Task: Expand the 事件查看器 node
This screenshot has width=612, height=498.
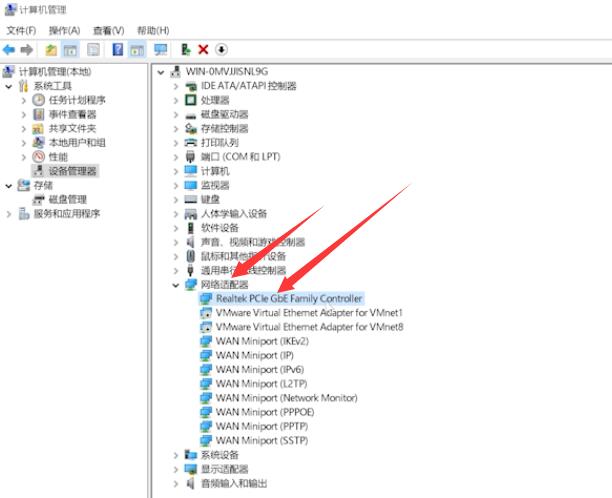Action: click(23, 115)
